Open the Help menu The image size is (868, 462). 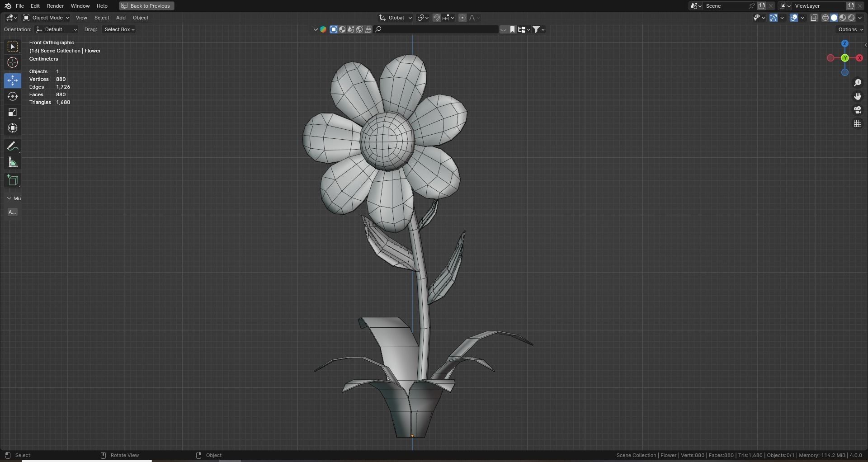102,6
